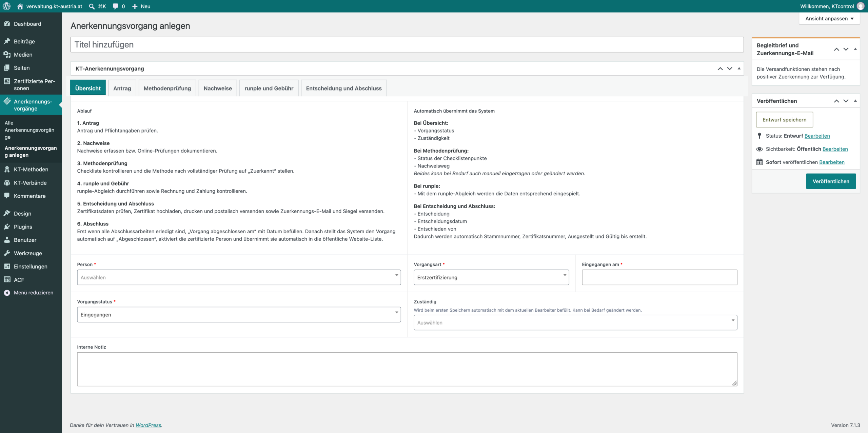Viewport: 868px width, 433px height.
Task: Open Zertifizierte Personen icon
Action: point(7,81)
